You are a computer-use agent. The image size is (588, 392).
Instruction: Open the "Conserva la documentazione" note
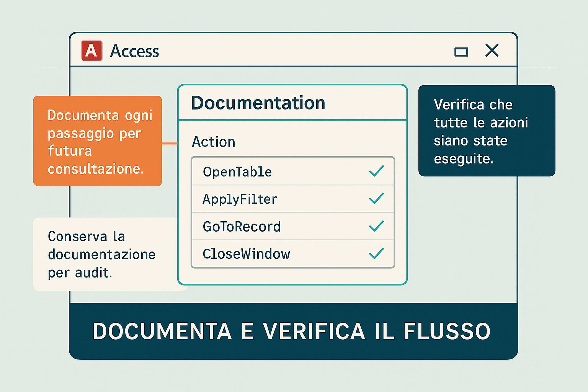(x=101, y=254)
